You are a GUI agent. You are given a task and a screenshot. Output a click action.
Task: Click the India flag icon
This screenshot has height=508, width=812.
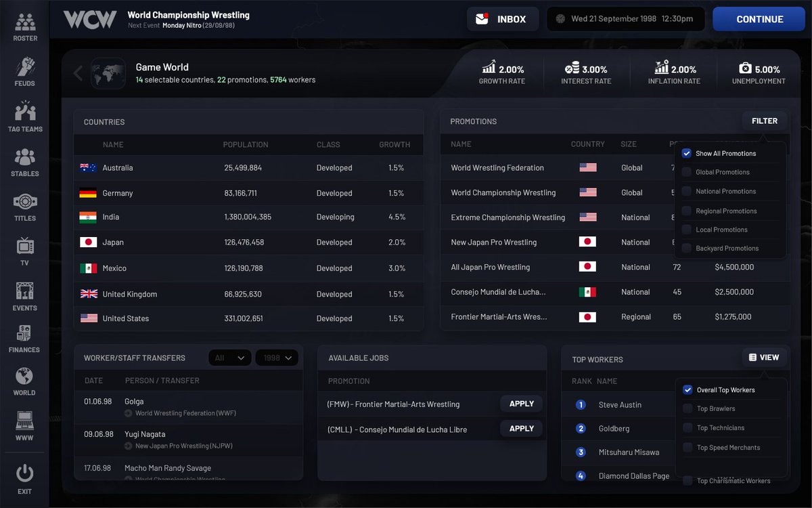88,217
